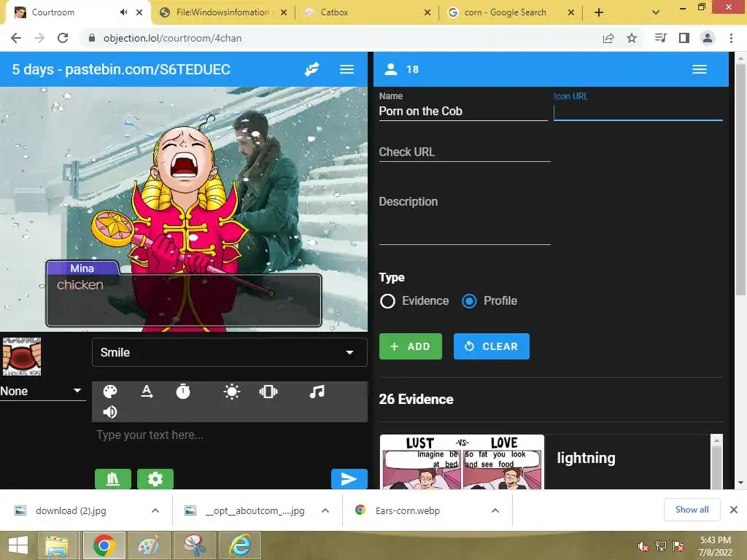Screen dimensions: 747x560
Task: Click the taskbar volume muted icon
Action: point(643,546)
